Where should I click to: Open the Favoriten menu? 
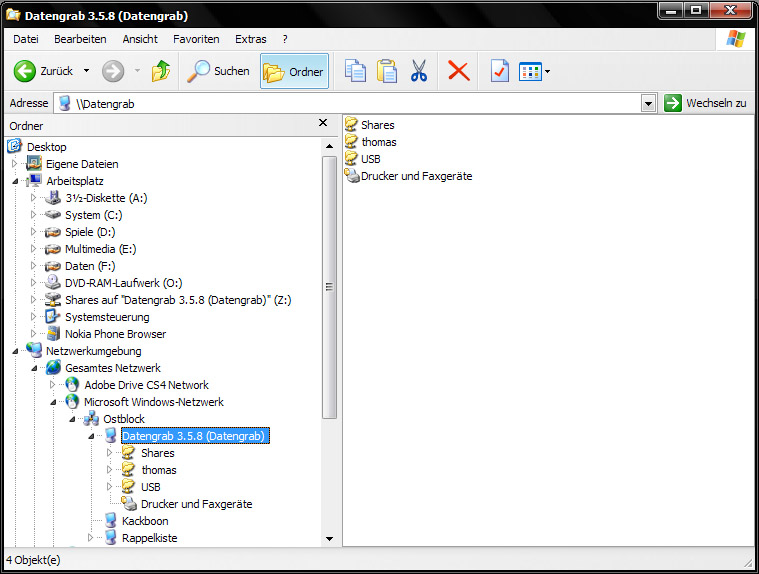click(x=196, y=39)
